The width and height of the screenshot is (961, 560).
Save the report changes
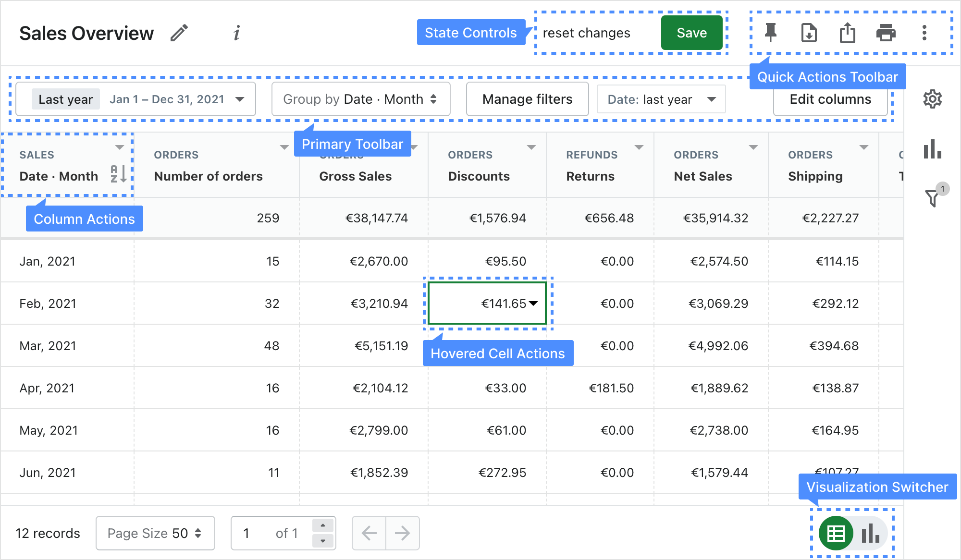coord(692,33)
